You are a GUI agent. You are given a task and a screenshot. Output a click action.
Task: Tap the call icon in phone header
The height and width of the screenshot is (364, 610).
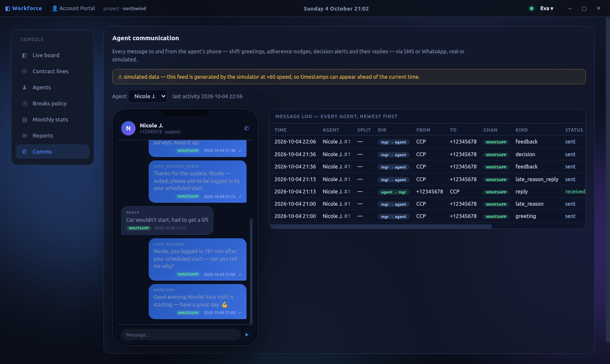[x=247, y=128]
